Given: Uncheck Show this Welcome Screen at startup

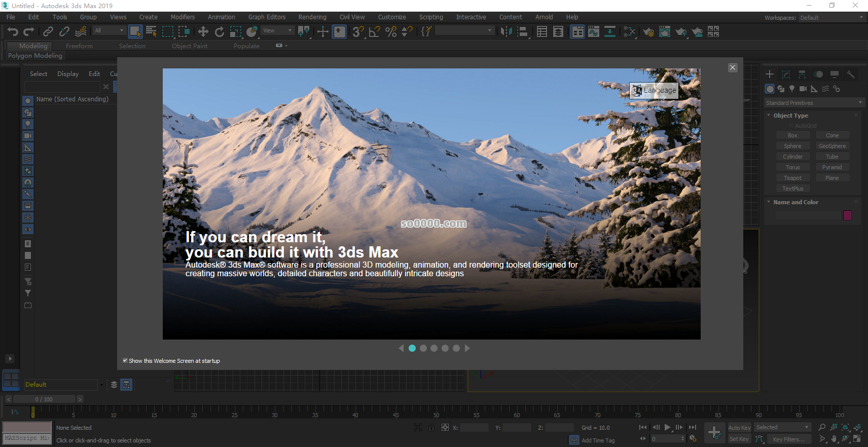Looking at the screenshot, I should tap(125, 361).
